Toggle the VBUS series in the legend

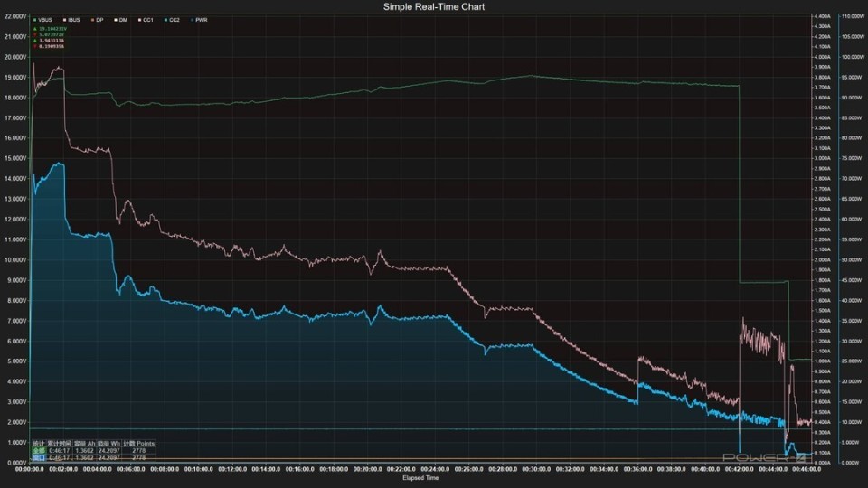tap(42, 20)
